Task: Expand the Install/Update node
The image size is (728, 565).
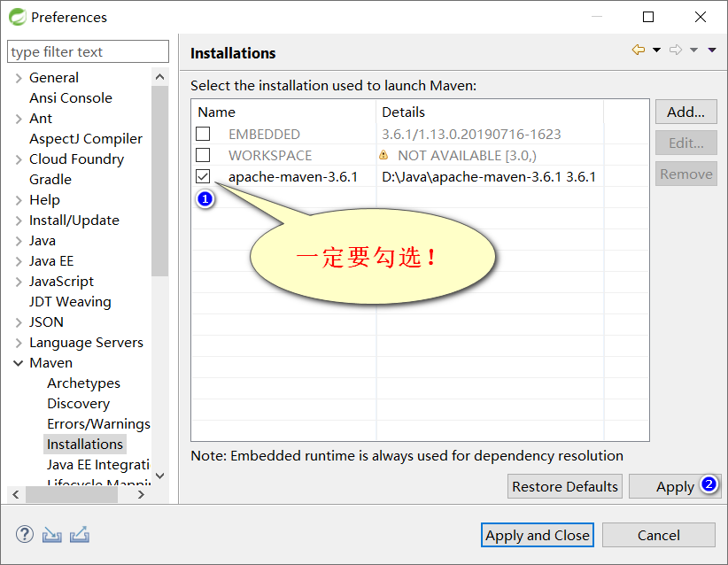Action: click(x=19, y=221)
